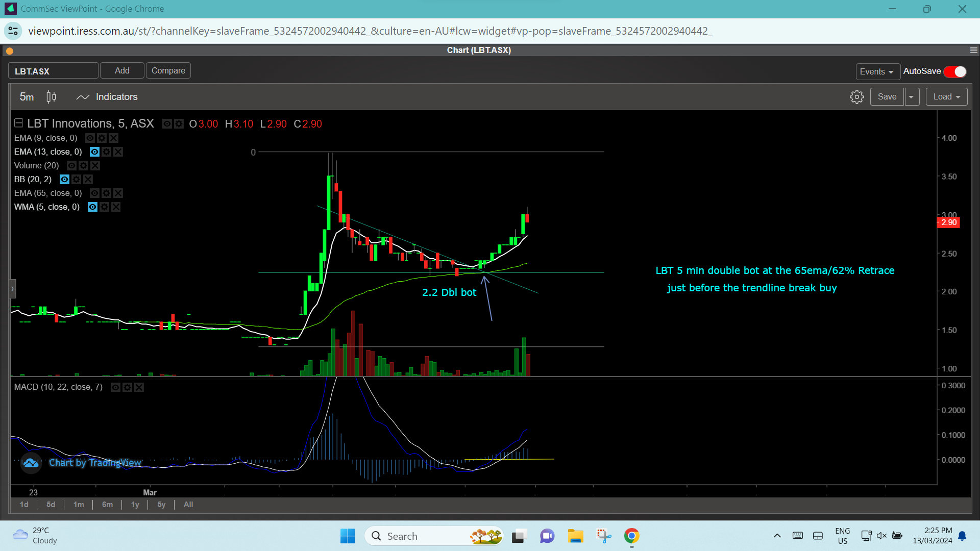
Task: Select the 5y time range
Action: coord(161,505)
